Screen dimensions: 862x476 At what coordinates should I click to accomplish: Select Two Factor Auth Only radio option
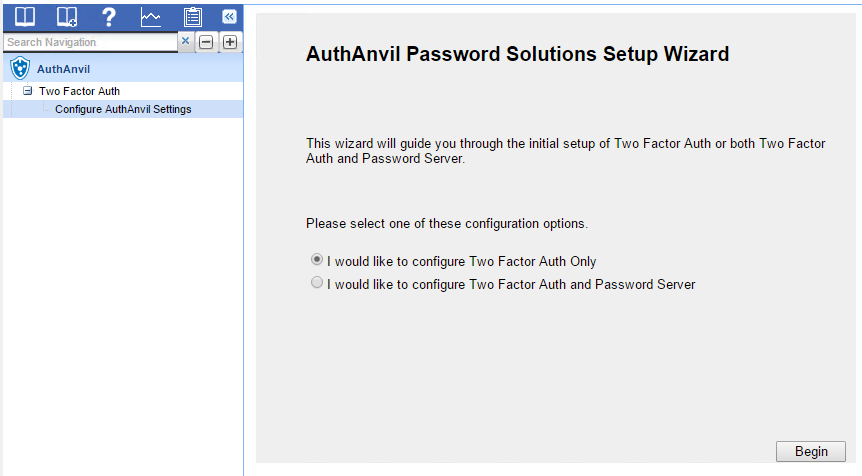(x=317, y=259)
